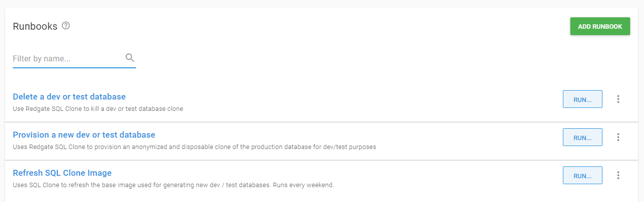
Task: Click the divider line above the Refresh runbook row
Action: (x=322, y=160)
